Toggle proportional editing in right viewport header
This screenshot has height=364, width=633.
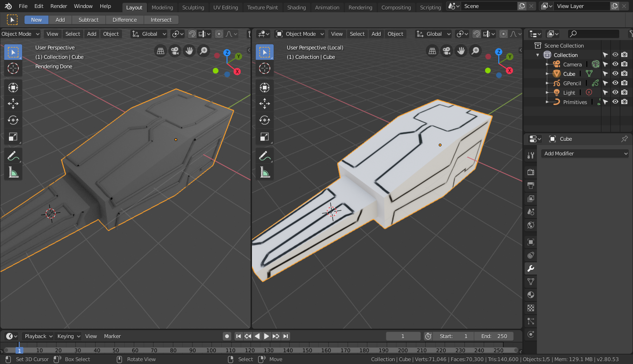pyautogui.click(x=503, y=34)
